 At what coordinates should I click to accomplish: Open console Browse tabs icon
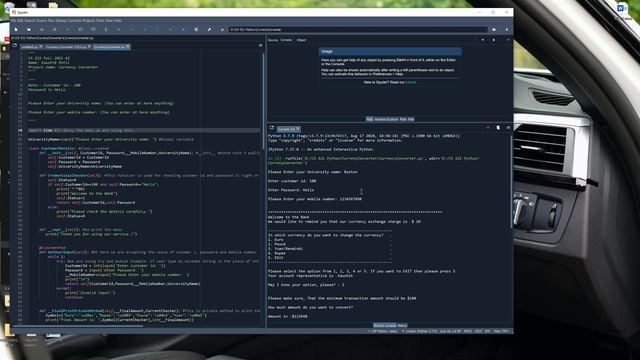coord(271,128)
